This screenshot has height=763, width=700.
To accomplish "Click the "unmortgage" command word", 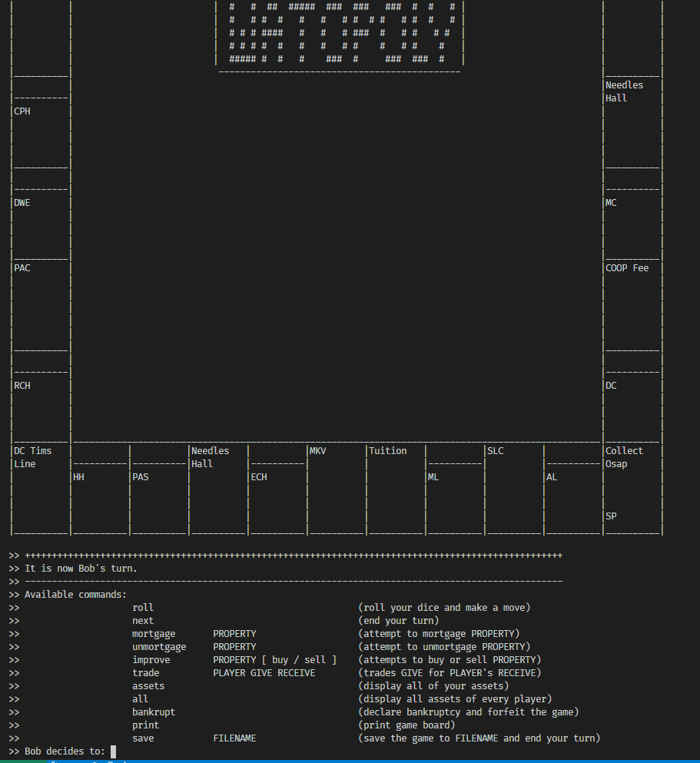I will click(x=159, y=647).
